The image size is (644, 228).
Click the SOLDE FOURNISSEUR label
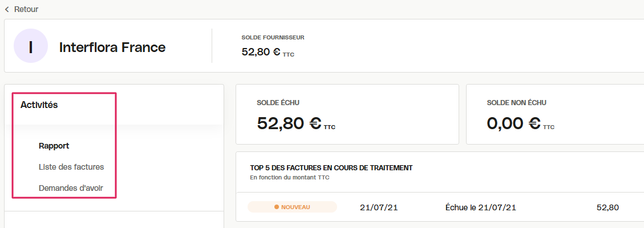[273, 38]
